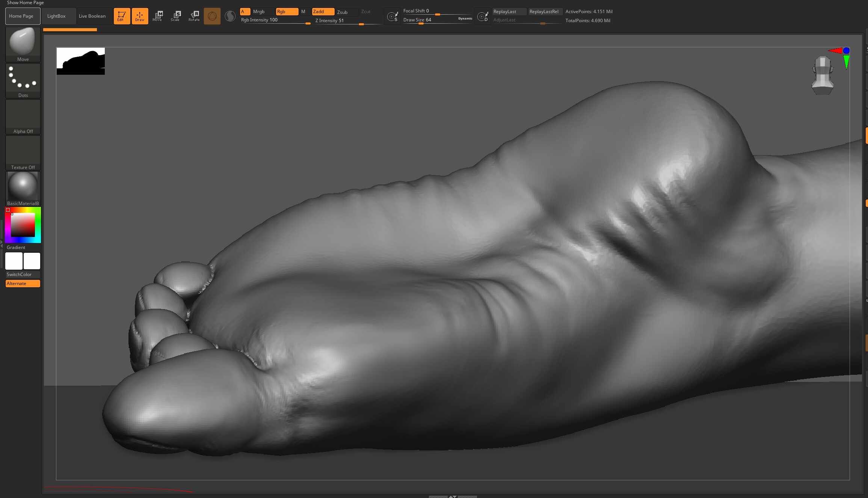Open the Alpha Off selector
Image resolution: width=868 pixels, height=498 pixels.
(23, 116)
